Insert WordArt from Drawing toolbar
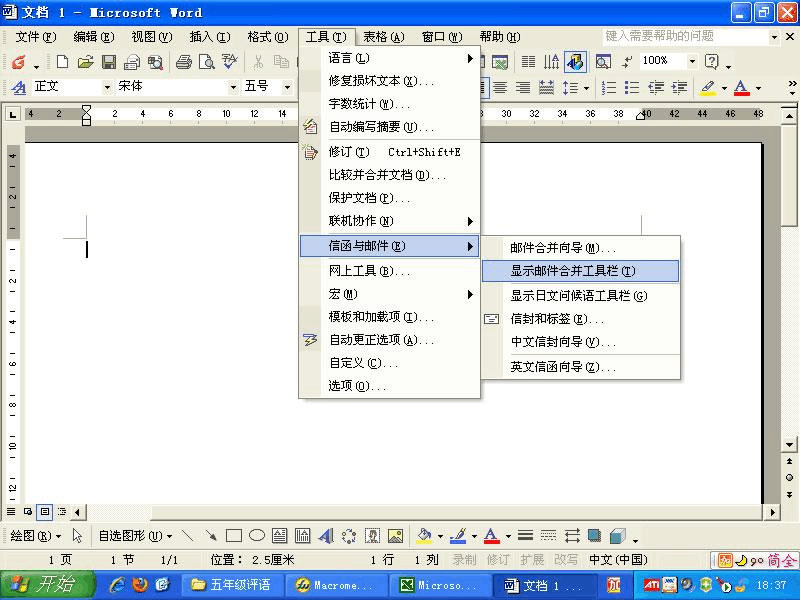Viewport: 800px width, 600px height. (326, 535)
